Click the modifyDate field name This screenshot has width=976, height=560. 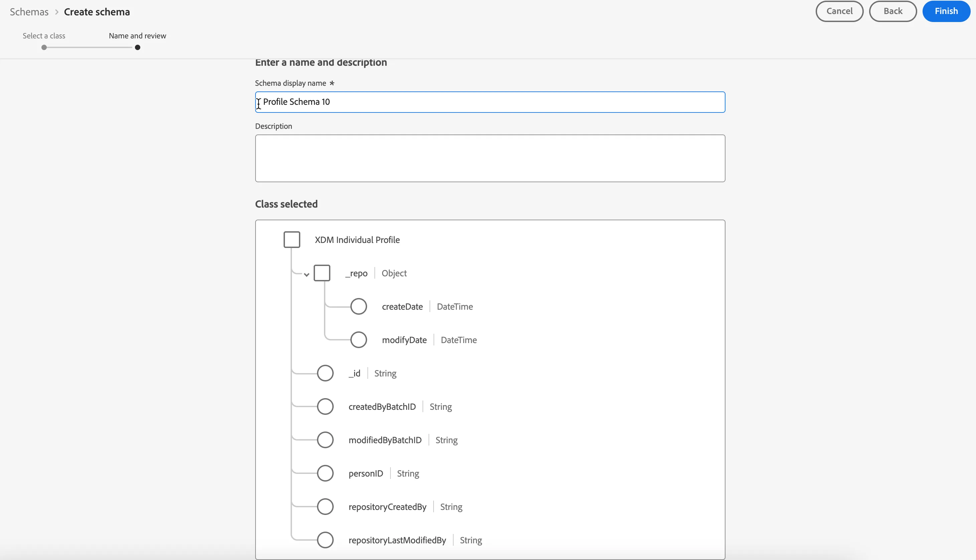pyautogui.click(x=404, y=340)
